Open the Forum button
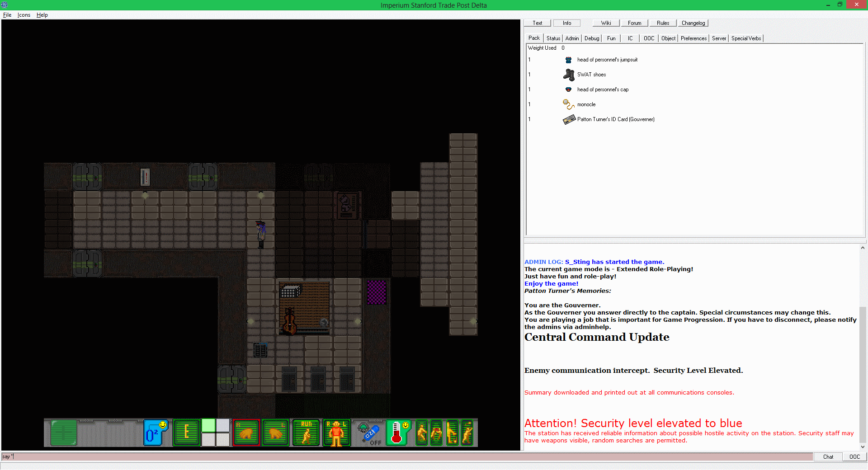 [634, 23]
